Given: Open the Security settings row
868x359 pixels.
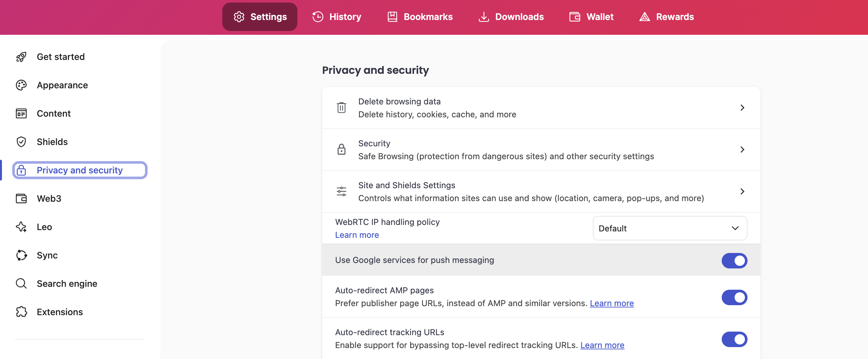Looking at the screenshot, I should point(540,150).
